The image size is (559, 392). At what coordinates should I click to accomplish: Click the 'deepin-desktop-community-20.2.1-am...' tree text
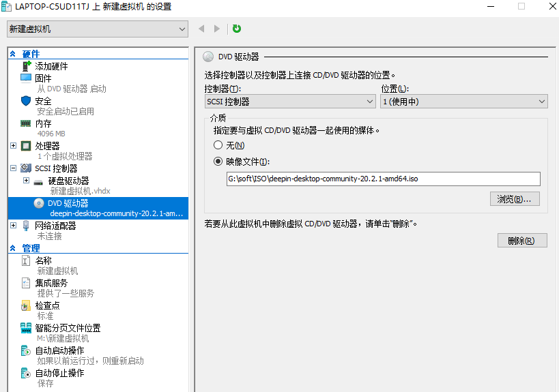click(x=117, y=213)
